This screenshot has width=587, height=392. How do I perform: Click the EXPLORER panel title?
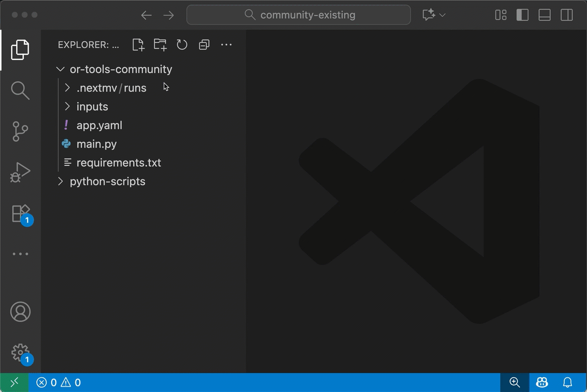click(88, 45)
